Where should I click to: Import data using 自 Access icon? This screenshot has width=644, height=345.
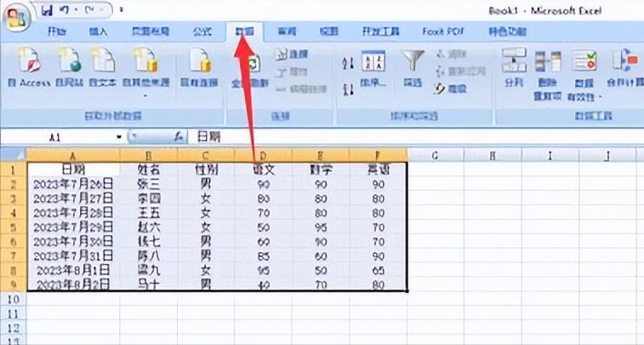29,67
